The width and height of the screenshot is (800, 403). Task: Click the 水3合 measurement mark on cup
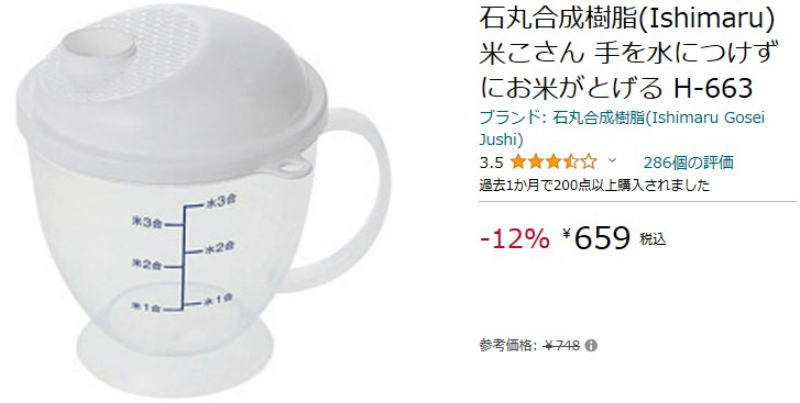pyautogui.click(x=219, y=202)
